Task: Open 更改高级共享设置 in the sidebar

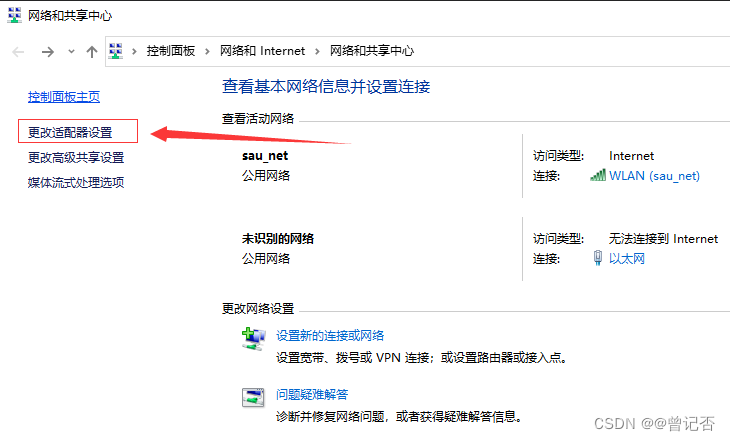Action: coord(76,157)
